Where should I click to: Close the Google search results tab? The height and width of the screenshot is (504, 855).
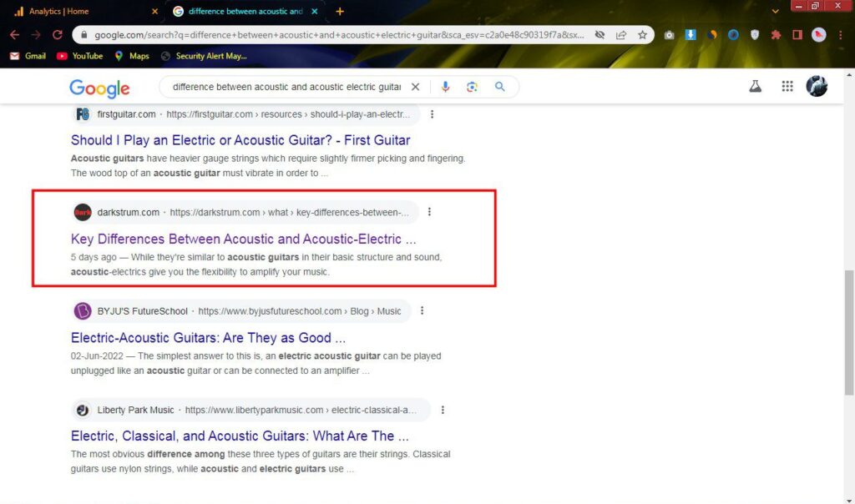point(315,11)
